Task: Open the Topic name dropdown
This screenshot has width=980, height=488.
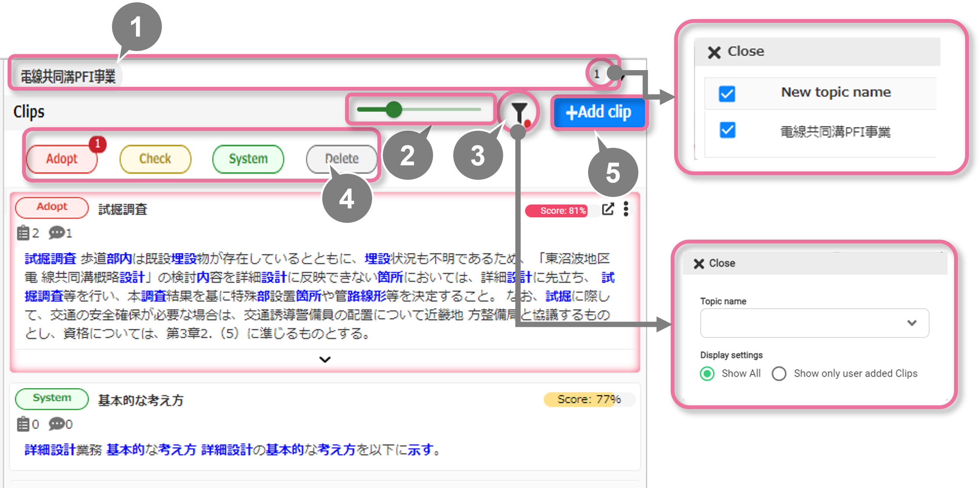Action: (814, 323)
